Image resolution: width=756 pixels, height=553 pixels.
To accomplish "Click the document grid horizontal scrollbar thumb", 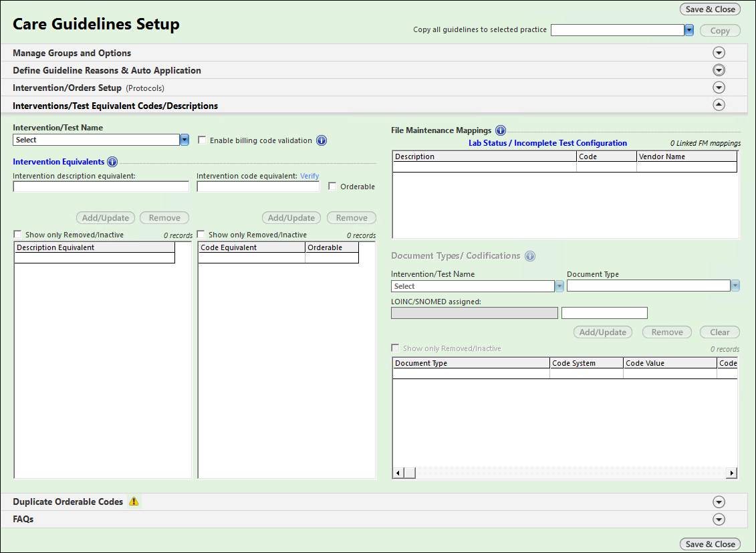I will pos(409,473).
